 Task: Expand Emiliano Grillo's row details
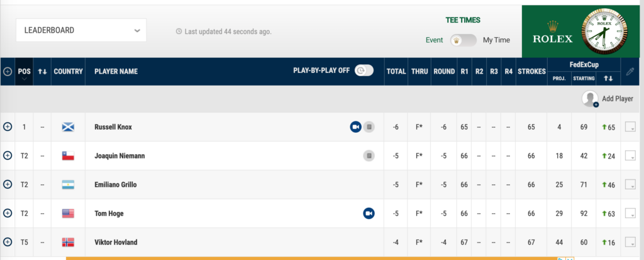tap(8, 184)
